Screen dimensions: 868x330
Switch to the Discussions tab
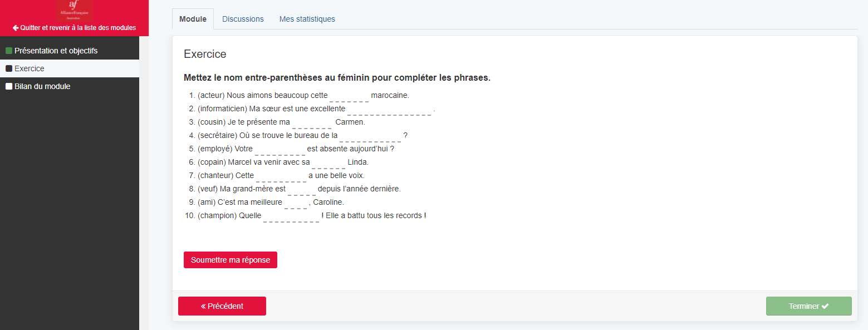point(243,19)
